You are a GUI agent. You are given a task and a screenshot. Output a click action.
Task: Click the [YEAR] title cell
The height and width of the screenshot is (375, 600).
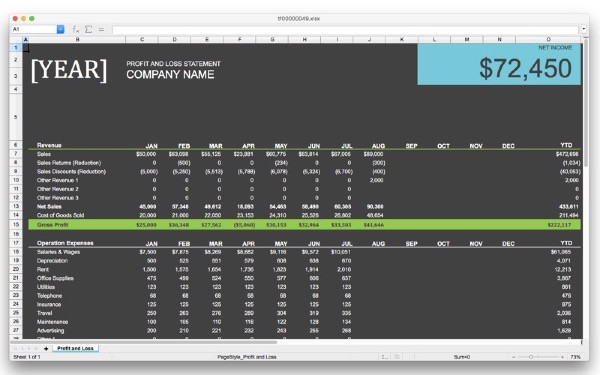tap(69, 70)
